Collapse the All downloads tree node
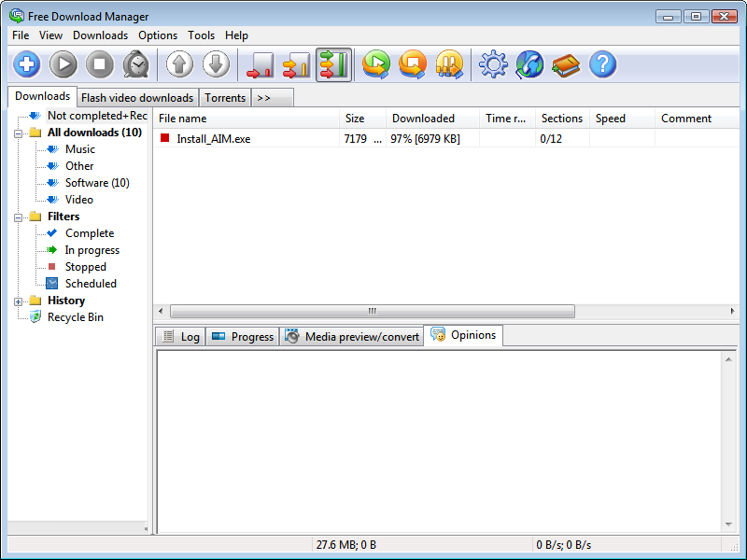Image resolution: width=747 pixels, height=560 pixels. (19, 133)
